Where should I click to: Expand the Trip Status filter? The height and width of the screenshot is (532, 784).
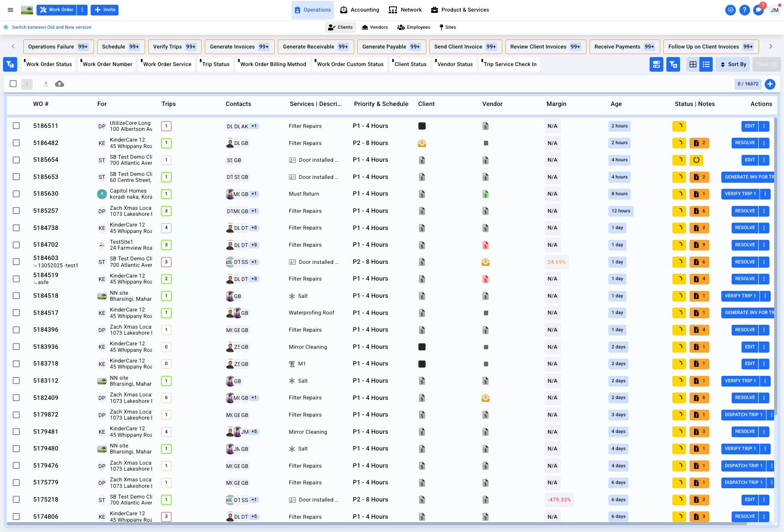click(215, 64)
